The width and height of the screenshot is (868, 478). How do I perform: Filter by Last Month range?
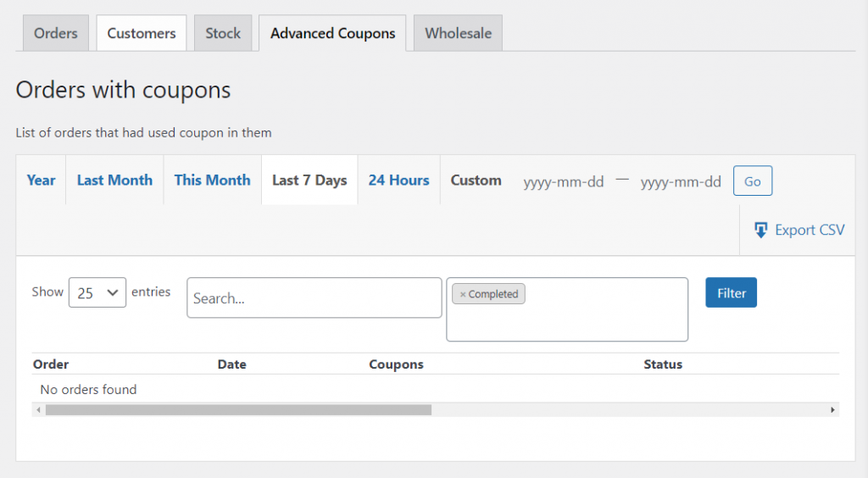pyautogui.click(x=114, y=180)
